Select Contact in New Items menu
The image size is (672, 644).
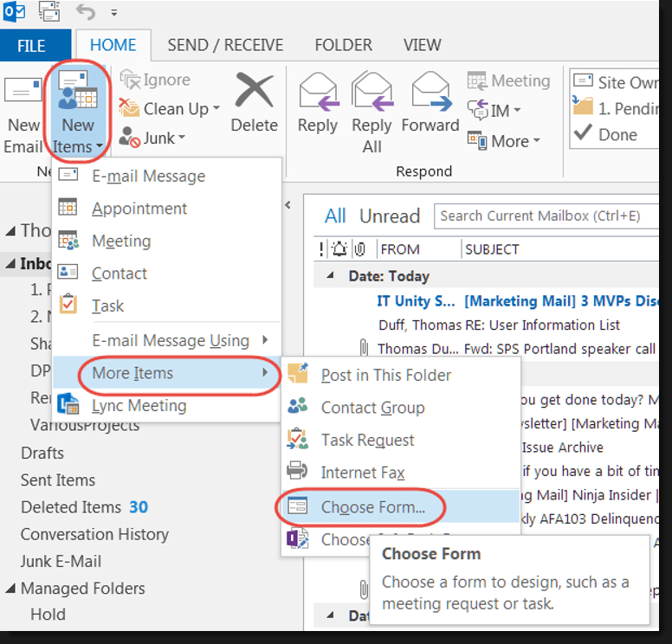pyautogui.click(x=167, y=274)
